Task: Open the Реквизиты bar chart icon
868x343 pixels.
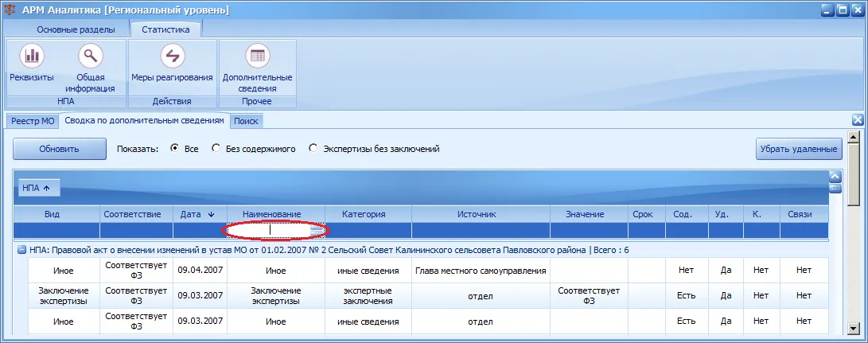Action: coord(32,56)
